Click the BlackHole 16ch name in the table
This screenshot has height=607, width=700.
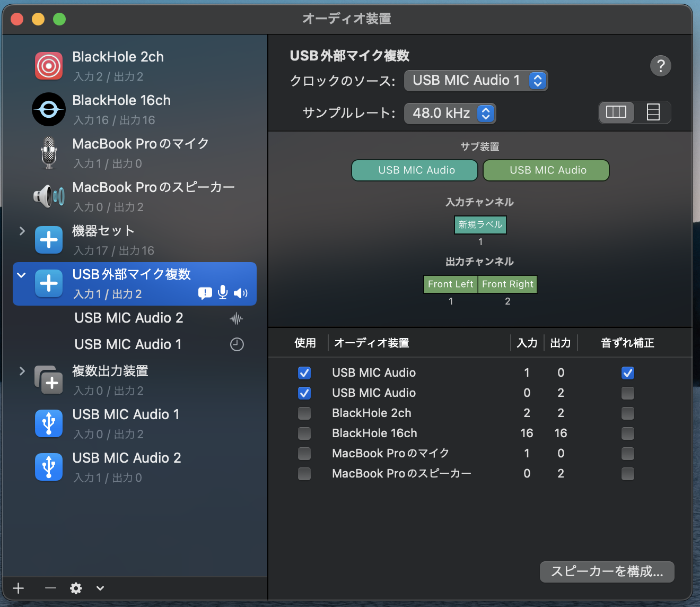[374, 433]
